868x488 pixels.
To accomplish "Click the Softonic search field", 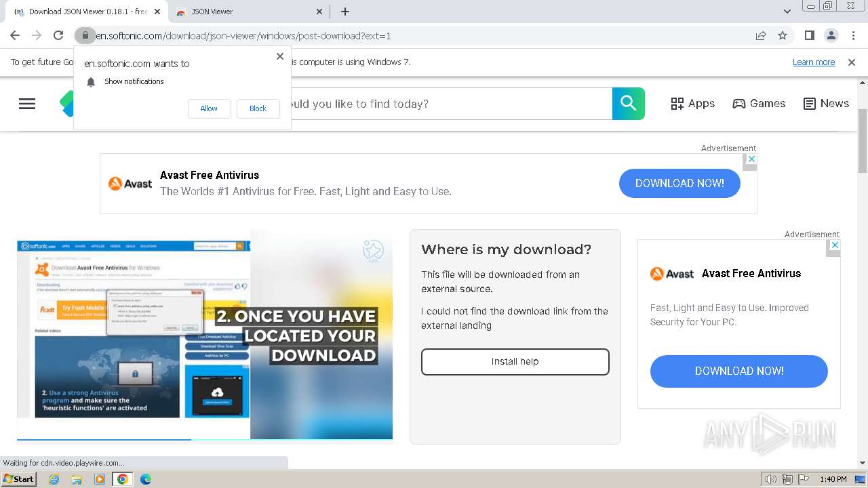I will click(x=451, y=104).
